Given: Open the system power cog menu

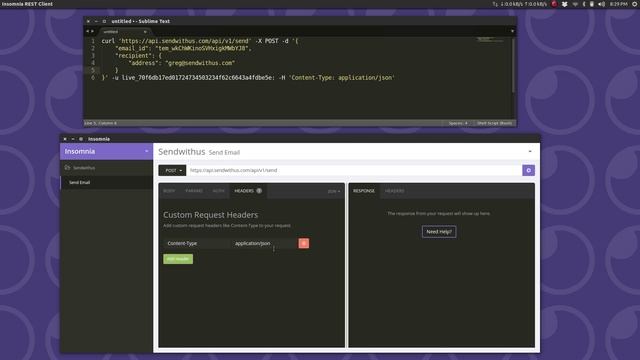Looking at the screenshot, I should tap(635, 4).
